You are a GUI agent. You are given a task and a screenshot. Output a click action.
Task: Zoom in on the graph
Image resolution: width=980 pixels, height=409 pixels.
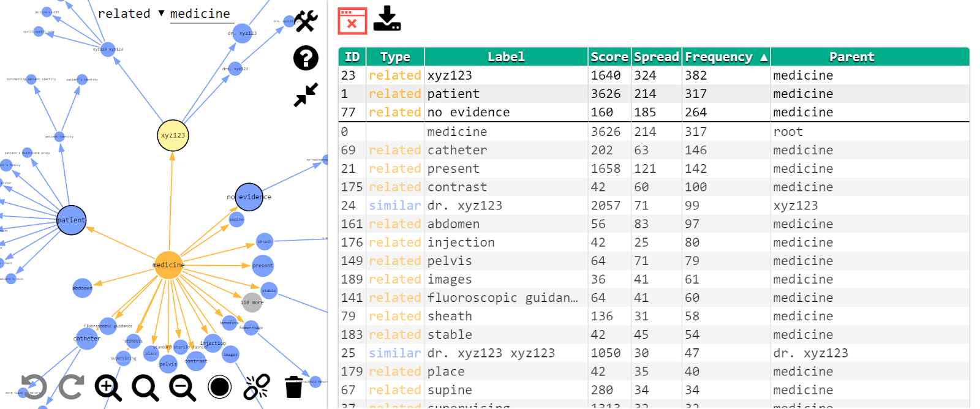click(x=108, y=387)
